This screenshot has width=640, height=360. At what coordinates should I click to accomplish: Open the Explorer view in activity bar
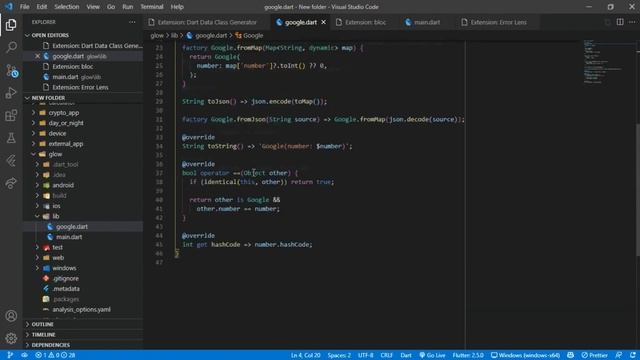click(11, 25)
